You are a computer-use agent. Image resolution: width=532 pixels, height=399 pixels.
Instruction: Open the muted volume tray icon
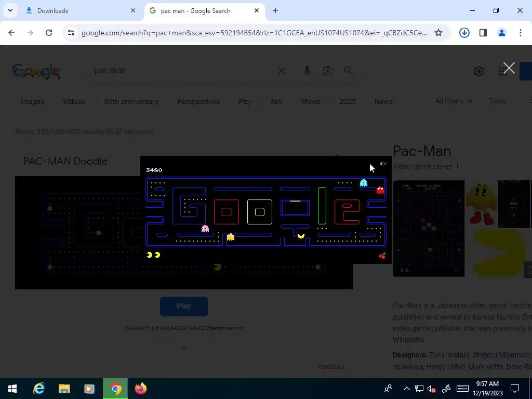tap(431, 389)
